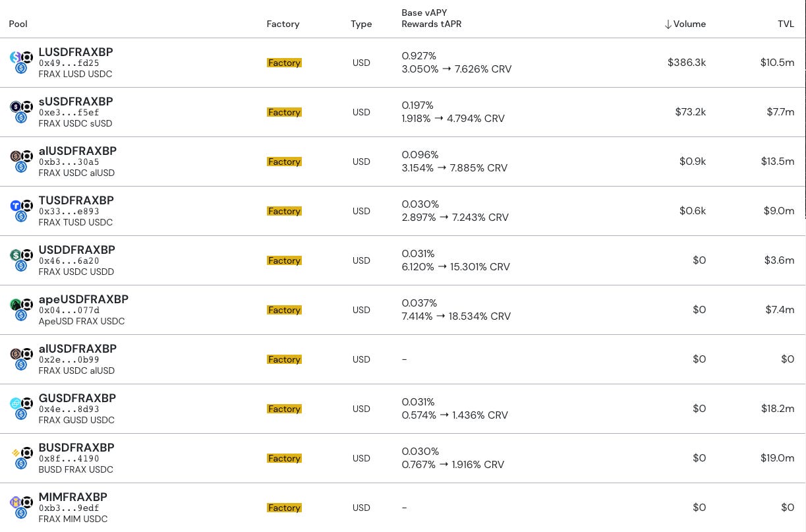806x532 pixels.
Task: Sort by the Pool column header
Action: pyautogui.click(x=18, y=24)
